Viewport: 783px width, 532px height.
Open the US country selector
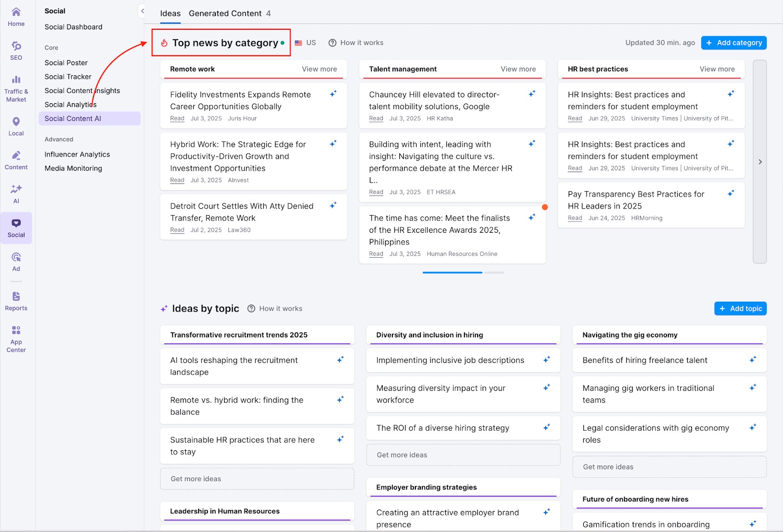point(305,43)
